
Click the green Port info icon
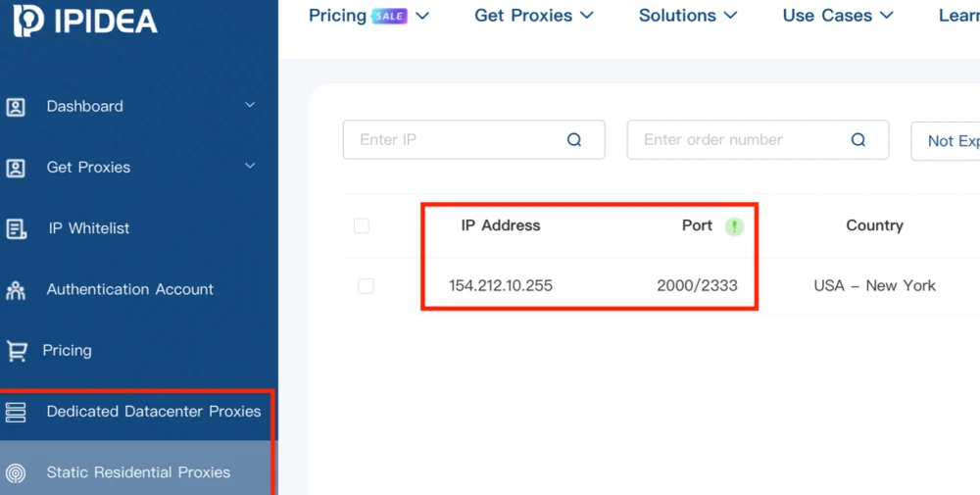coord(734,226)
